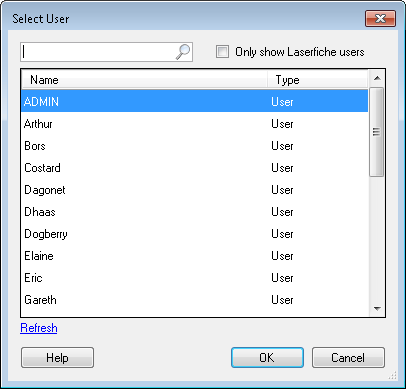Choose Elaine from the user list
Screen dimensions: 406x389
pyautogui.click(x=195, y=256)
